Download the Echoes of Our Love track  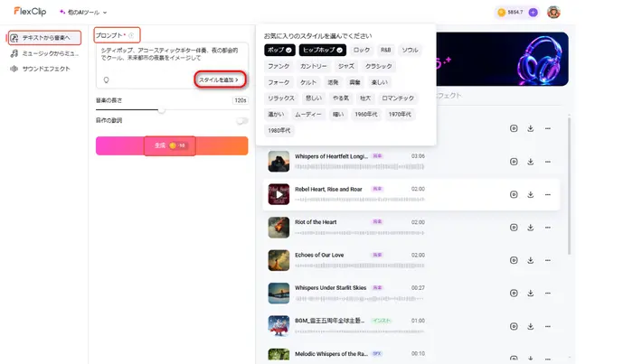tap(531, 260)
